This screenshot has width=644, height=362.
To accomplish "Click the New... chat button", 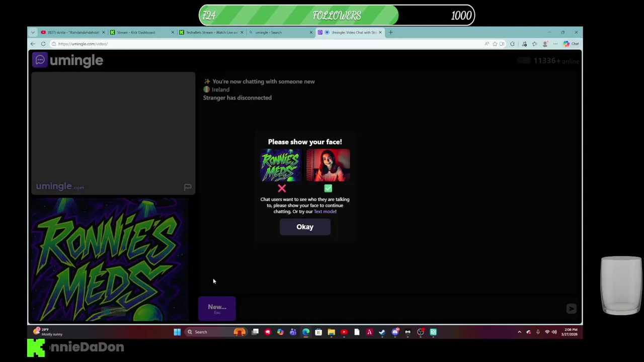I will click(217, 308).
